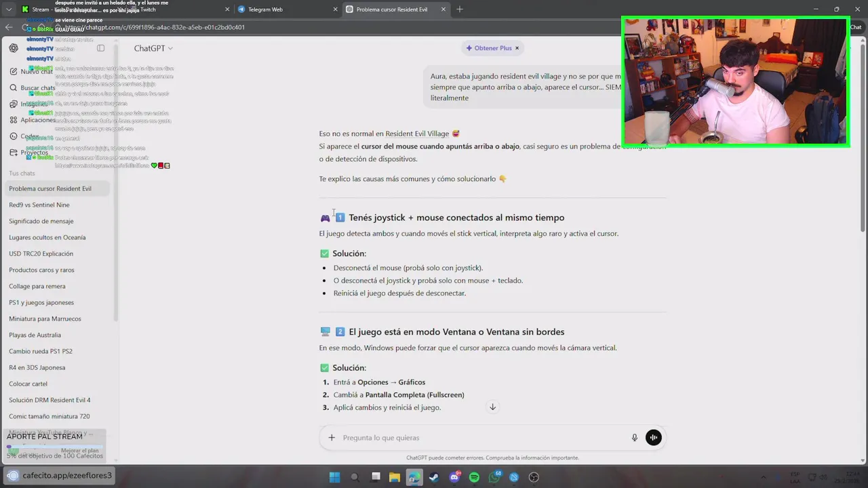
Task: Open WhatsApp from the taskbar
Action: pos(494,477)
